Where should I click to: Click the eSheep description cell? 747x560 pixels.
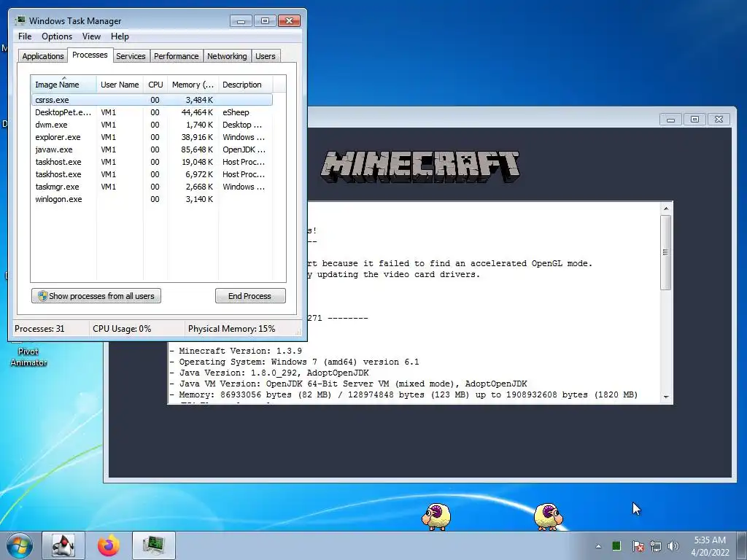(236, 112)
